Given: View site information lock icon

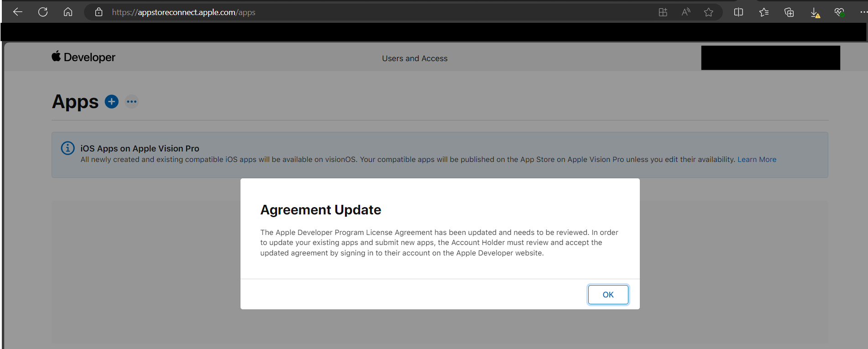Looking at the screenshot, I should pos(99,12).
